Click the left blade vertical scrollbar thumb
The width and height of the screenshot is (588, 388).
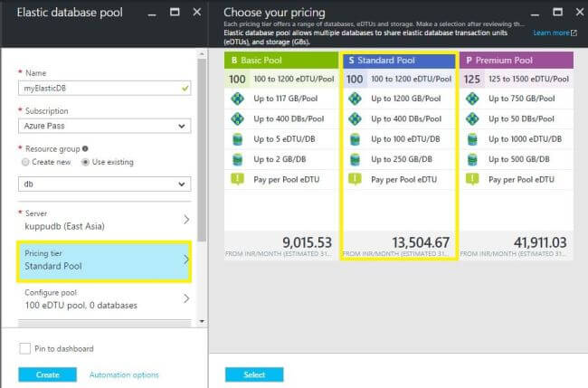[202, 150]
